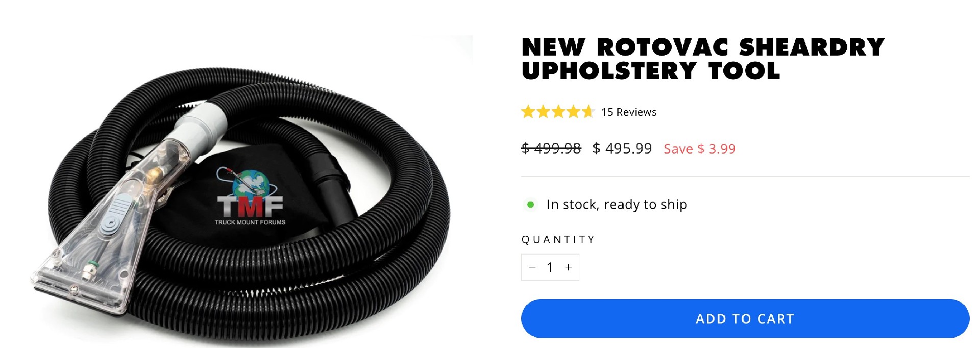Click the QUANTITY label
Image resolution: width=980 pixels, height=348 pixels.
pos(558,239)
